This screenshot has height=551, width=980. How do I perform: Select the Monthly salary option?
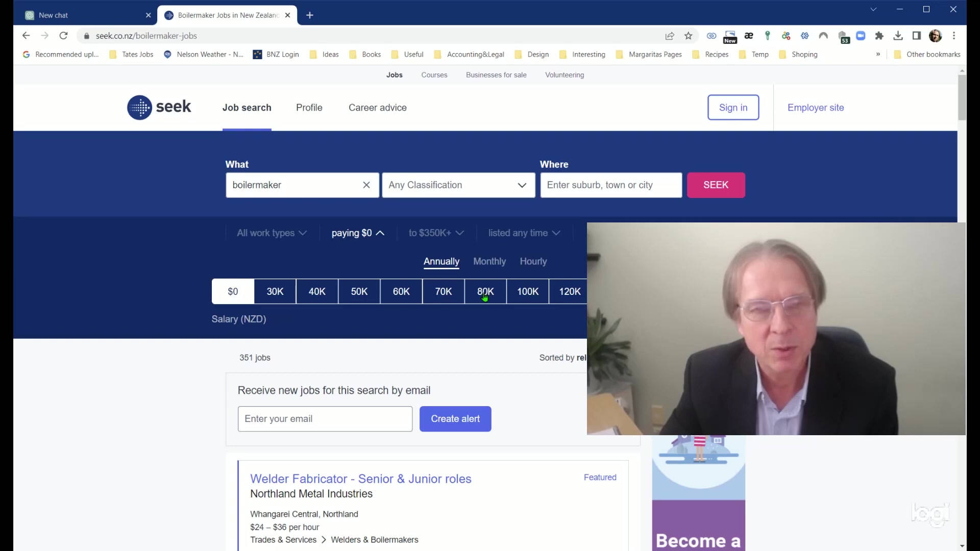pos(489,261)
